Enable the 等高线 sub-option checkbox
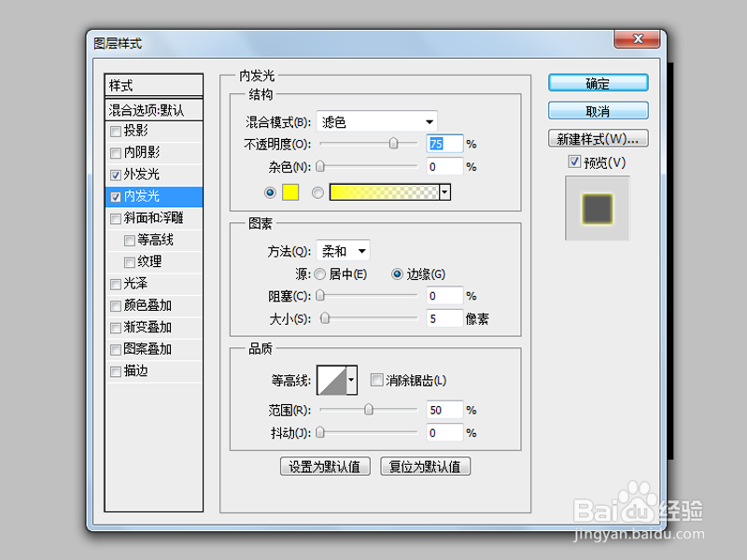The width and height of the screenshot is (747, 560). [129, 241]
